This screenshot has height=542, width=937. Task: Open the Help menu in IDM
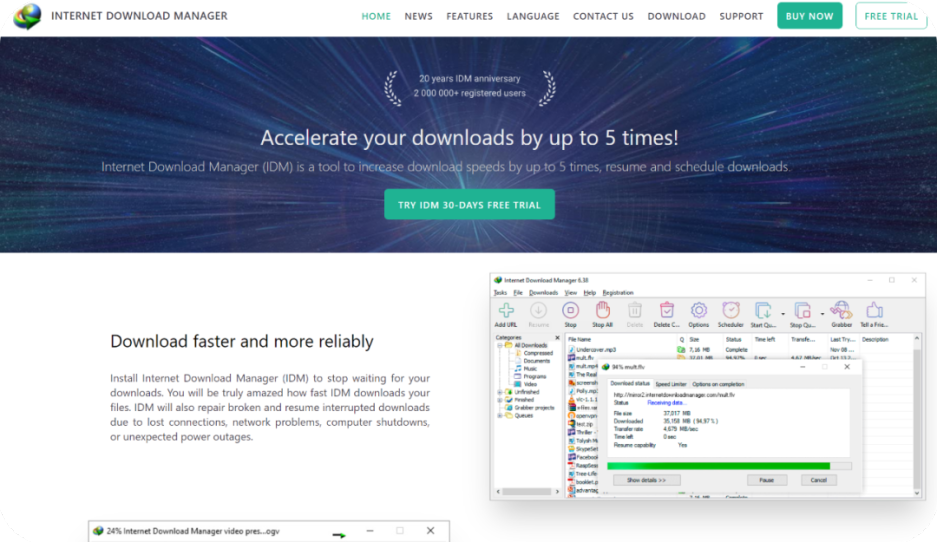(590, 293)
